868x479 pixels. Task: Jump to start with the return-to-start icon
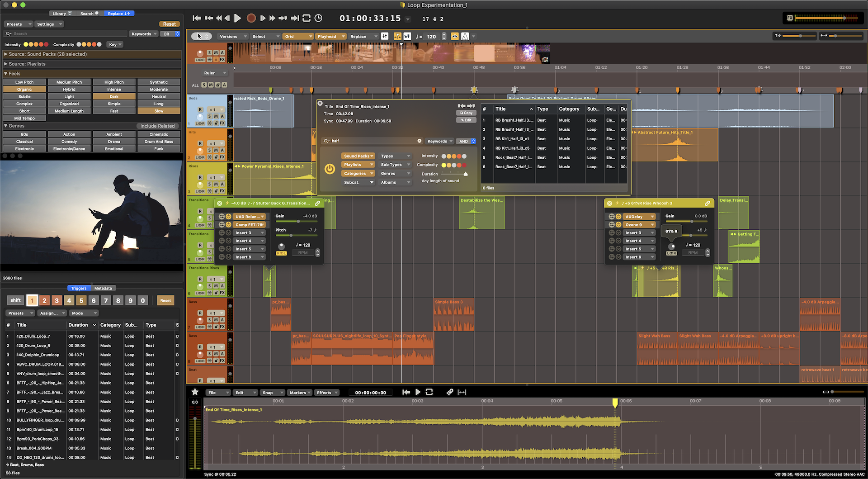click(x=197, y=18)
